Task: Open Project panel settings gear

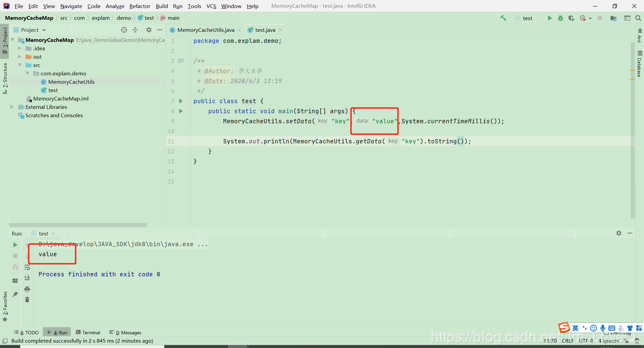Action: 149,30
